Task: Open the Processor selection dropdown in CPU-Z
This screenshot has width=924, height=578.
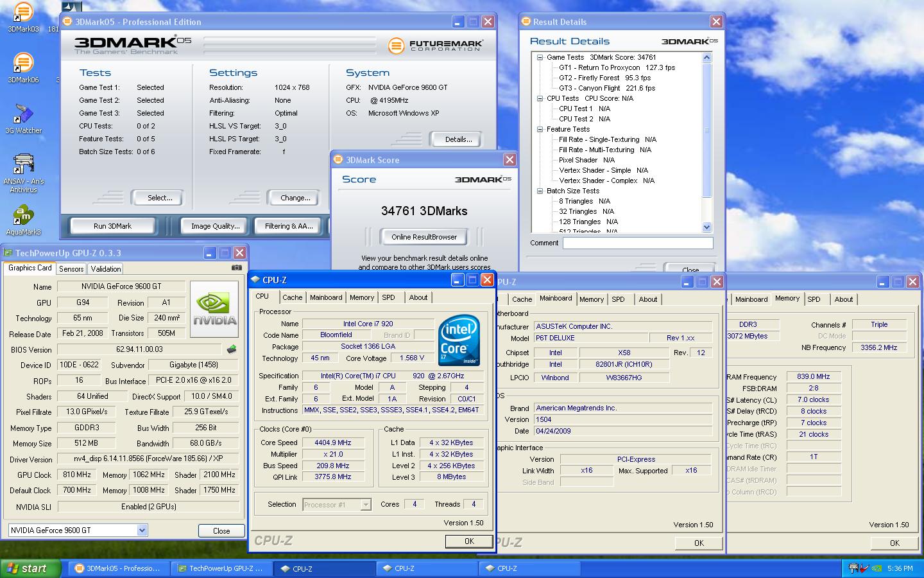Action: pos(365,505)
